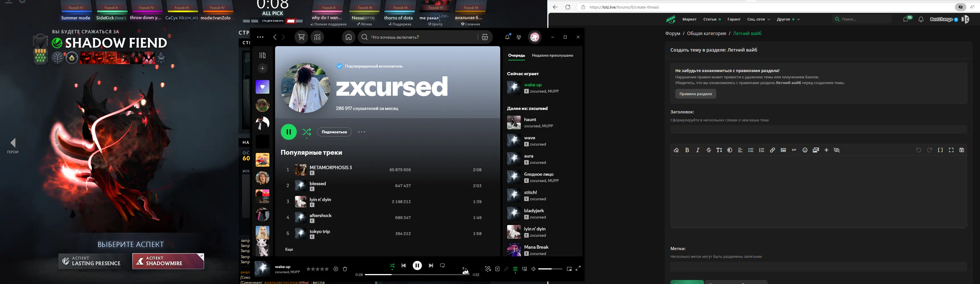Click large green pause button on artist page

[289, 132]
